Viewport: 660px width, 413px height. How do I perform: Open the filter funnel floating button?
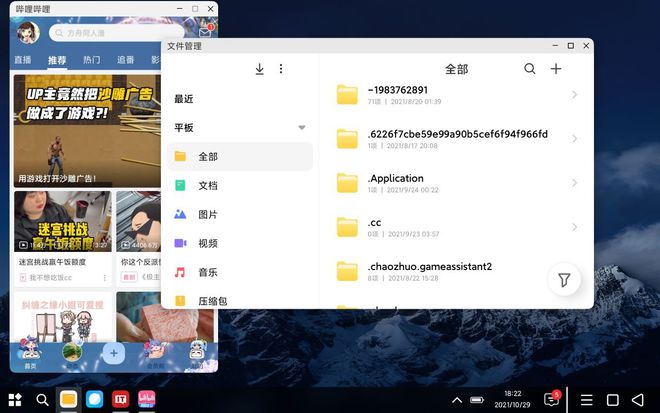tap(564, 280)
